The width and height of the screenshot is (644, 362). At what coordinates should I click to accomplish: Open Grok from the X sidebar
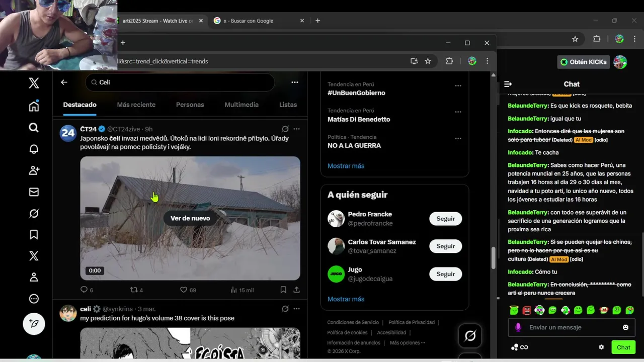click(x=34, y=213)
